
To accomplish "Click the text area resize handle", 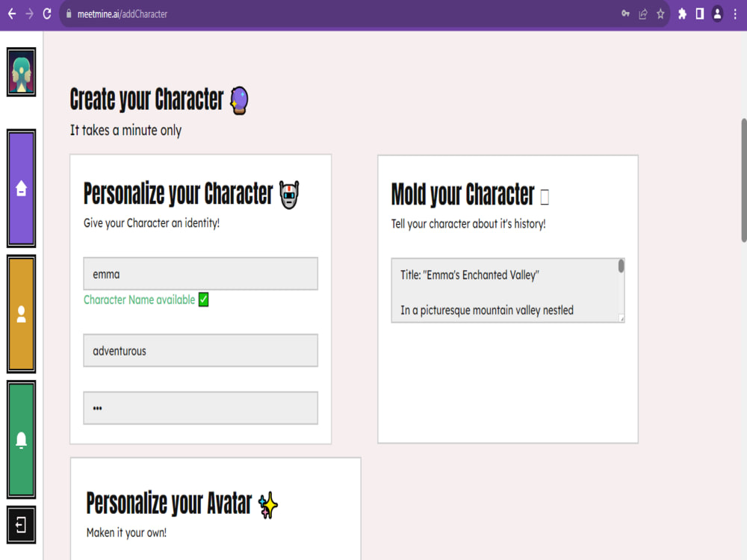I will click(622, 319).
